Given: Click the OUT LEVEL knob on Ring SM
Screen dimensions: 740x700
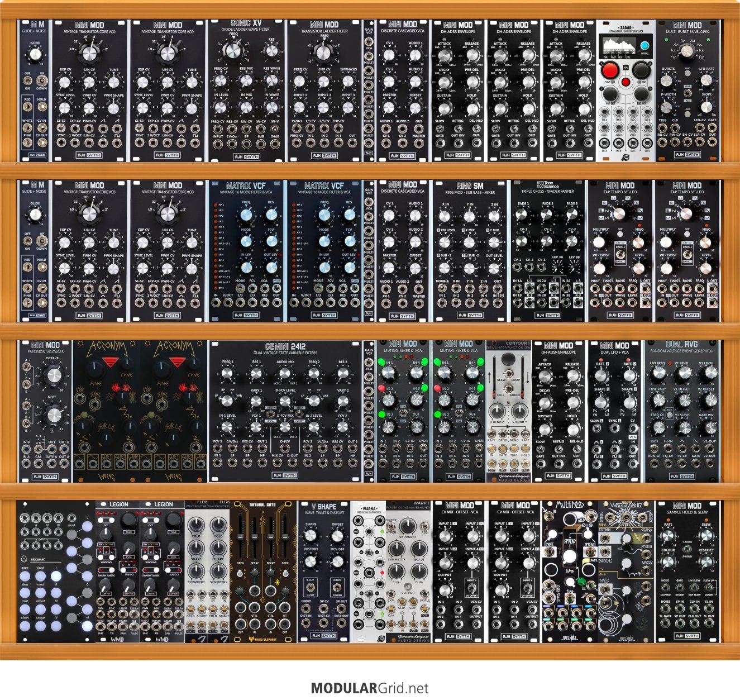Looking at the screenshot, I should [x=494, y=268].
